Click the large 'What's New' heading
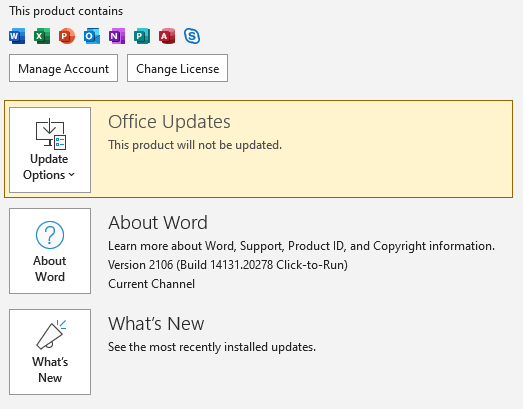Screen dimensions: 523x409 point(156,324)
